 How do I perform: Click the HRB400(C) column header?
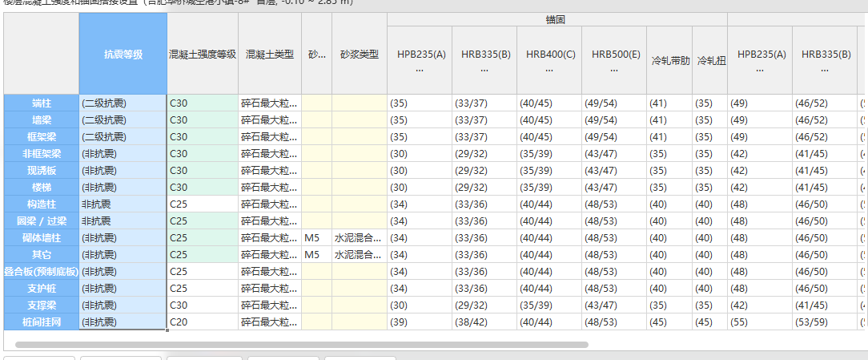(x=549, y=60)
